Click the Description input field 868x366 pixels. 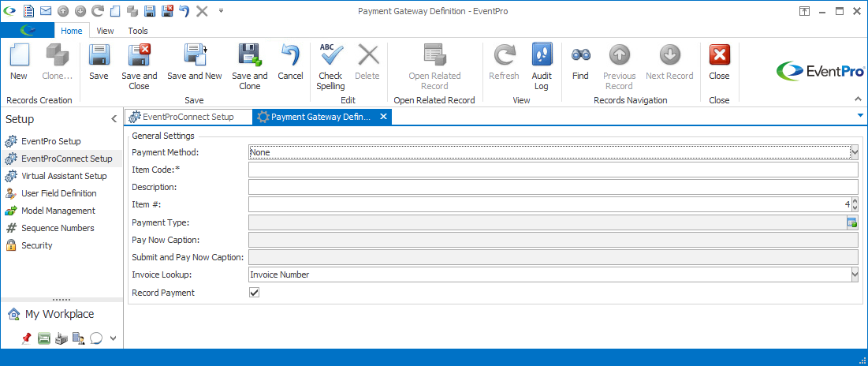pos(553,187)
